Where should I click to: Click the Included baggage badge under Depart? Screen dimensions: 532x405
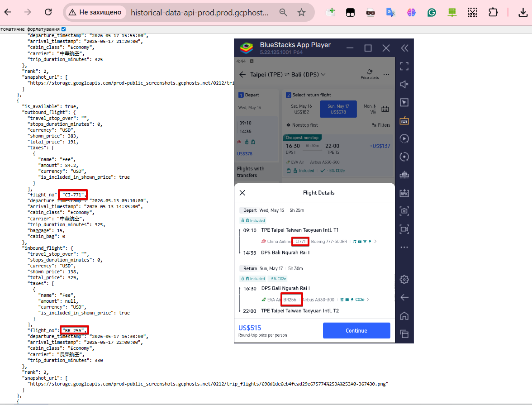253,221
